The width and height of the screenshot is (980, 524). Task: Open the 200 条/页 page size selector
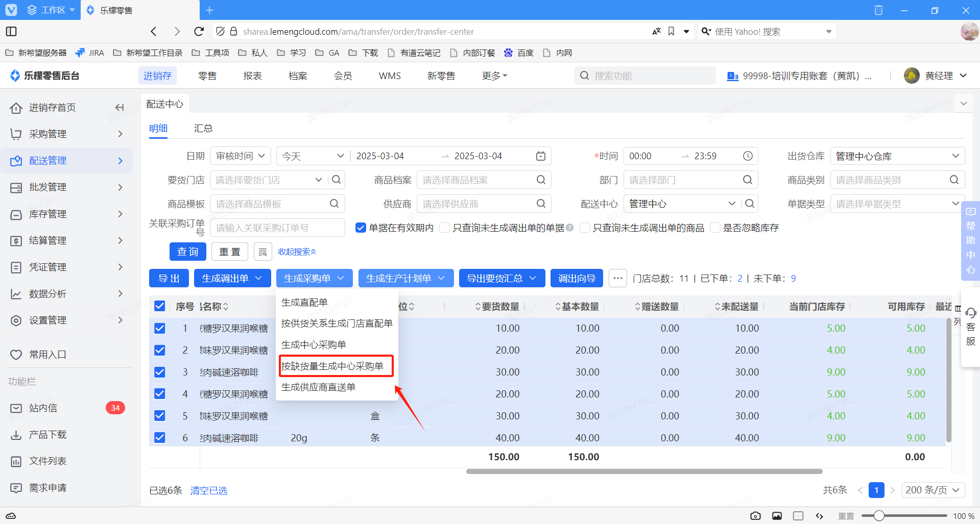click(933, 490)
